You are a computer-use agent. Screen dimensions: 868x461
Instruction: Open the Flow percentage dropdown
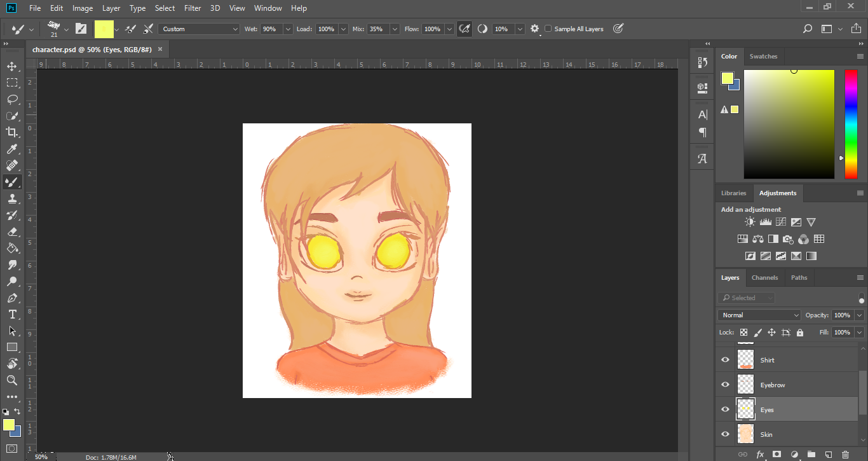coord(449,29)
